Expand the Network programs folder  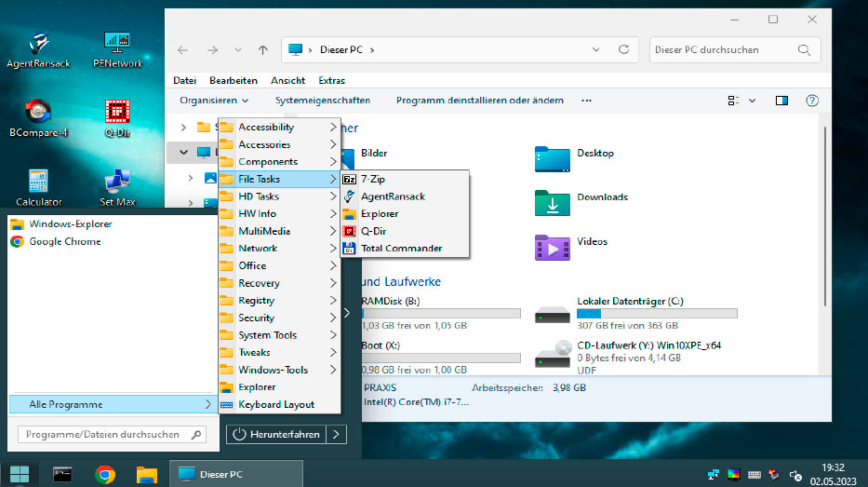[x=279, y=249]
